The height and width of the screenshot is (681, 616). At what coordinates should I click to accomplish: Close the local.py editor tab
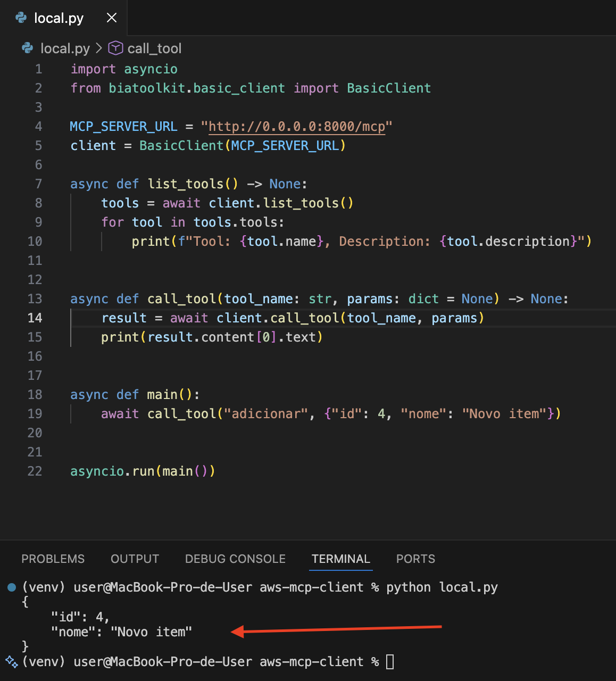pyautogui.click(x=112, y=18)
